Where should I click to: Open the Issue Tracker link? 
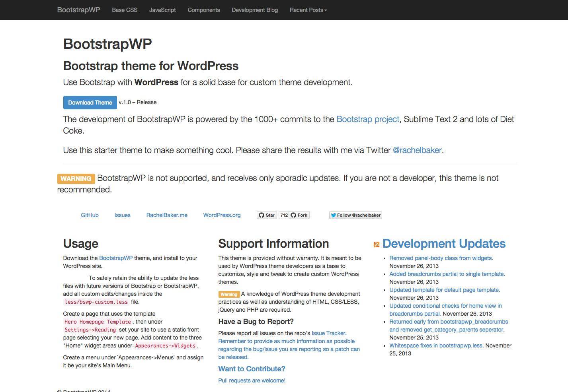[x=329, y=333]
